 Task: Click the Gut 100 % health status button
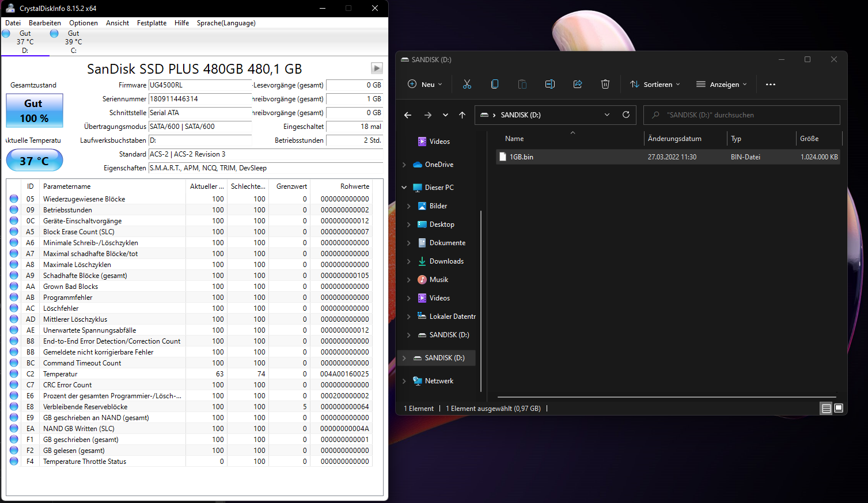35,110
